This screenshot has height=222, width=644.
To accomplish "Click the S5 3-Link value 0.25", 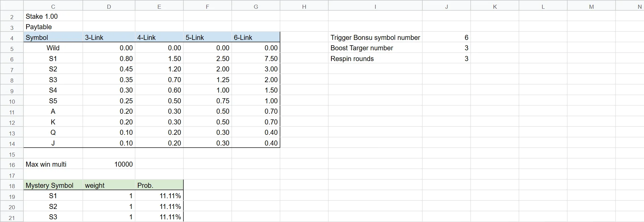I will point(109,101).
